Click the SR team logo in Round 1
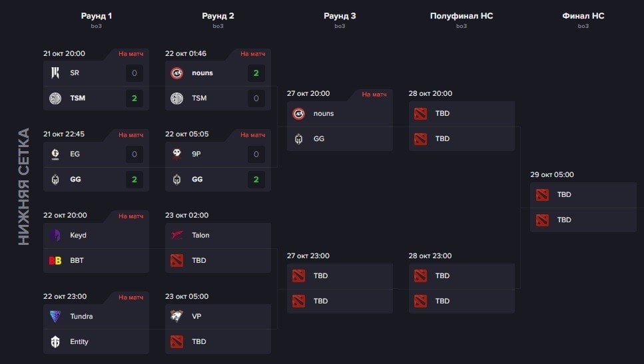 (x=55, y=73)
